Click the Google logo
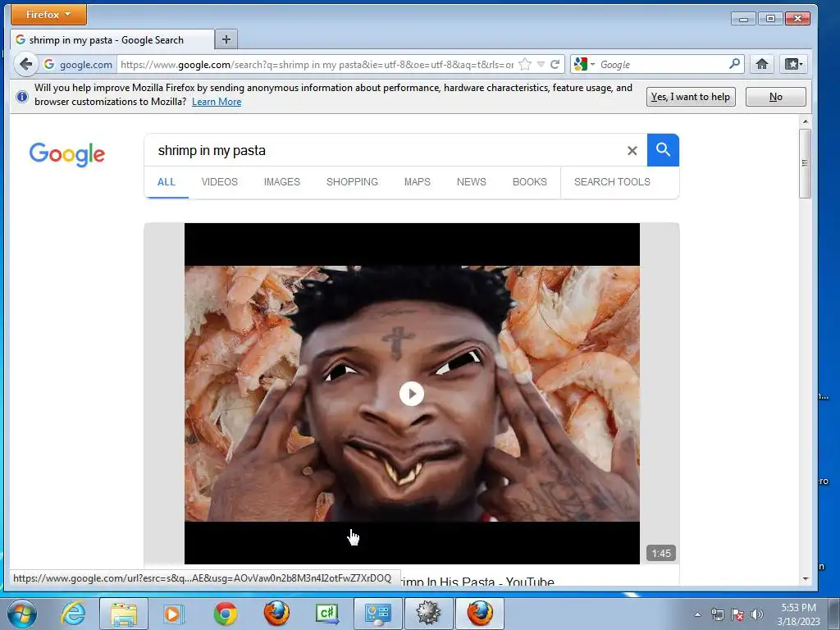 coord(67,154)
